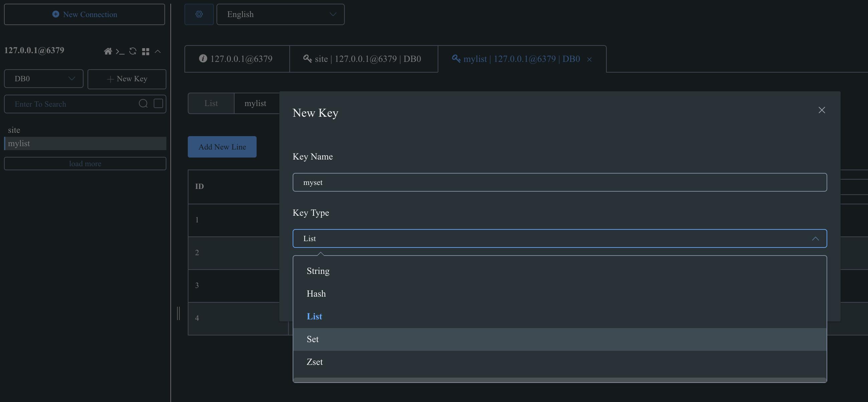
Task: Click Add New Line button
Action: pos(222,146)
